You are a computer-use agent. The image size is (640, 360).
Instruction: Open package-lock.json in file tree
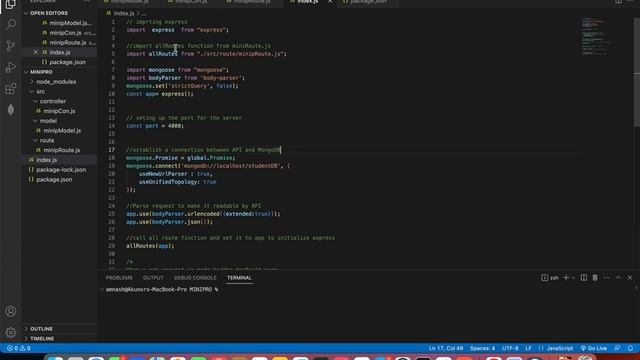click(61, 170)
